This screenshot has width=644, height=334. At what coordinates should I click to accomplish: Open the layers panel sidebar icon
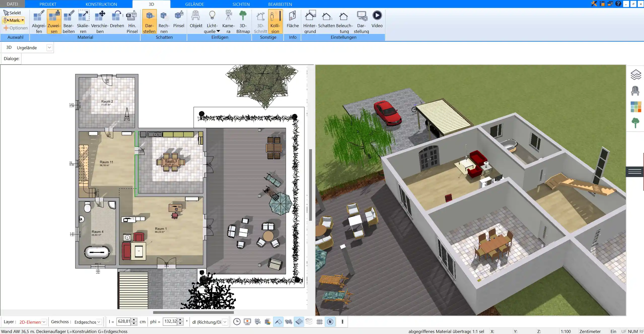[636, 75]
